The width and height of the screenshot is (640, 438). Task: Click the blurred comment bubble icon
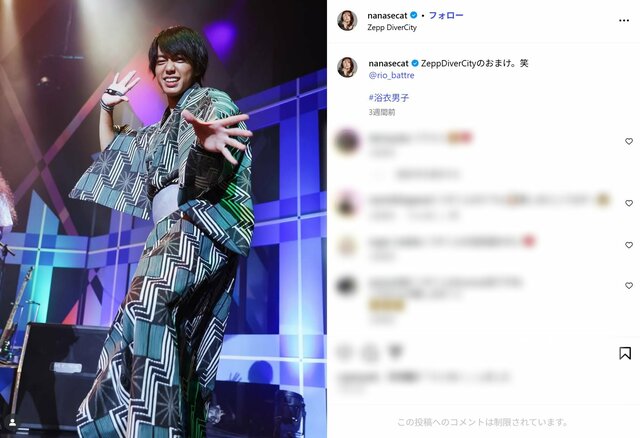[370, 352]
